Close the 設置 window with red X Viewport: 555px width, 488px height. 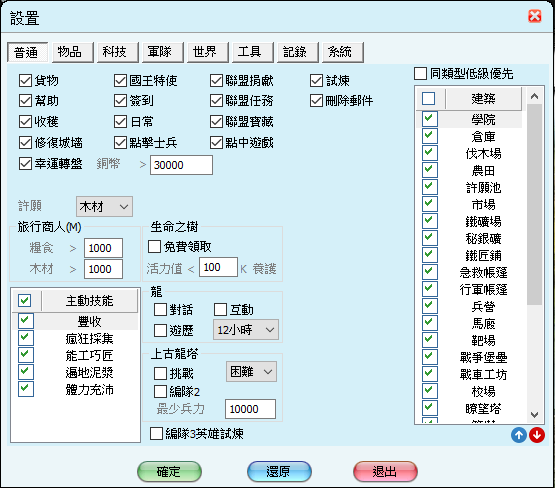(534, 16)
